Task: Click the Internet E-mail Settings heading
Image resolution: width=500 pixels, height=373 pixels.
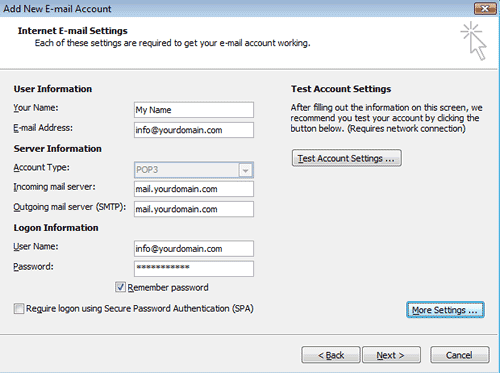Action: point(73,31)
